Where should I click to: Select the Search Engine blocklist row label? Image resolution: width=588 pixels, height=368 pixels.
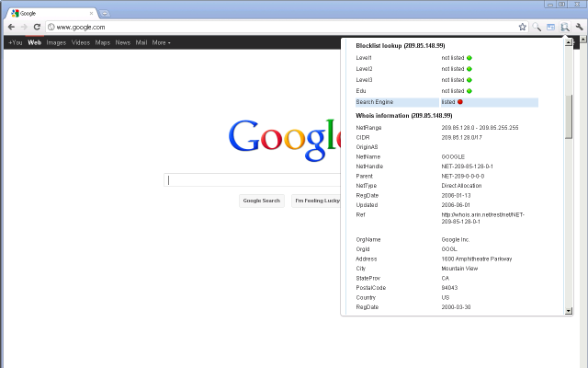coord(375,102)
